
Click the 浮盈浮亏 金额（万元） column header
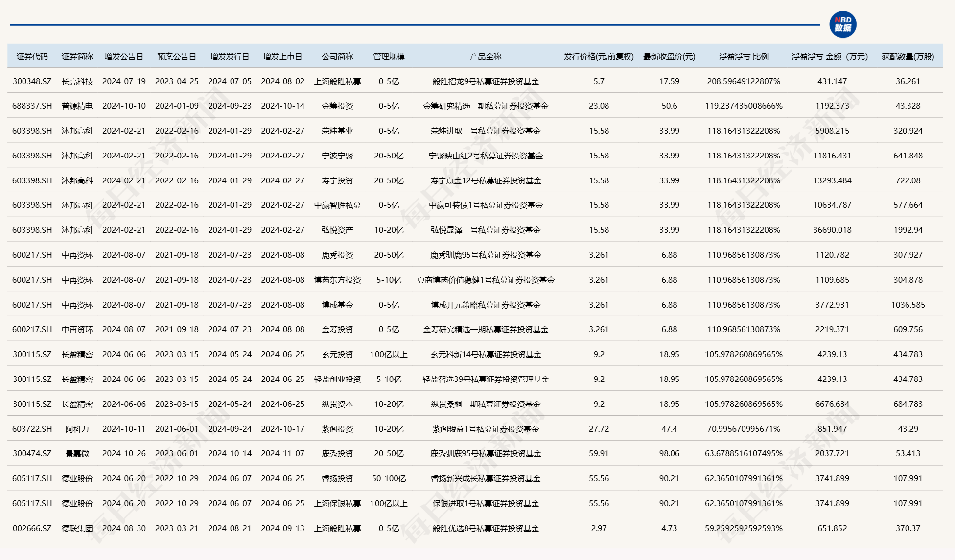pos(832,57)
